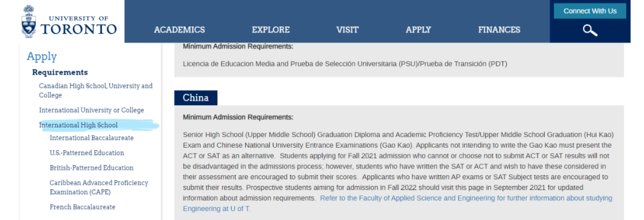Viewport: 644px width, 220px height.
Task: Click the University of Toronto crest logo
Action: [x=29, y=22]
